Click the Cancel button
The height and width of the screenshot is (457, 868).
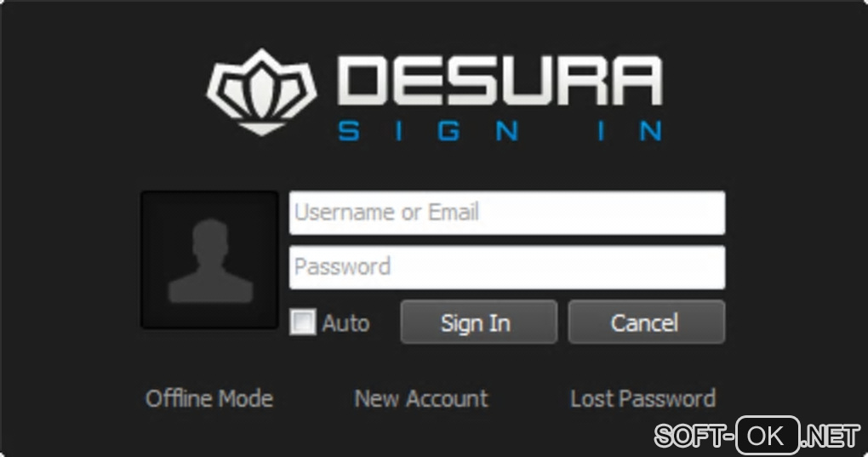(x=646, y=322)
